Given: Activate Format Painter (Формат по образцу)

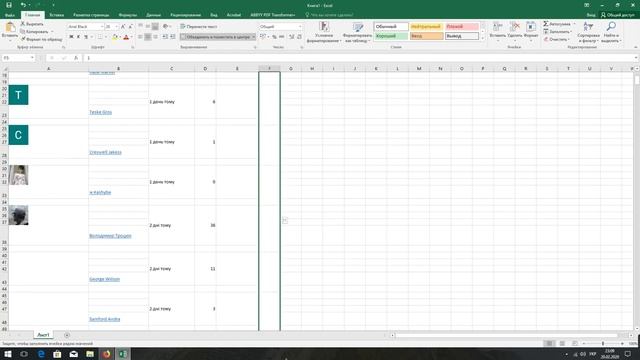Looking at the screenshot, I should point(42,39).
